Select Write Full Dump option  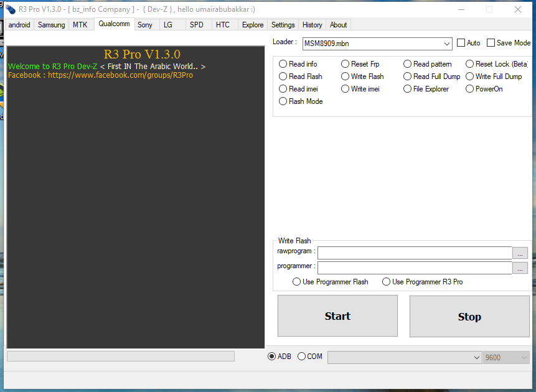[x=494, y=77]
